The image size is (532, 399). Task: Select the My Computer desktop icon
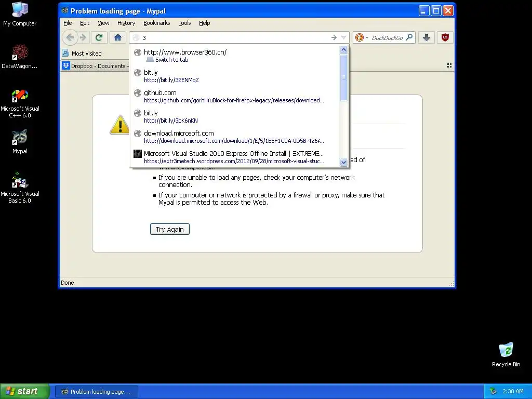pos(20,14)
